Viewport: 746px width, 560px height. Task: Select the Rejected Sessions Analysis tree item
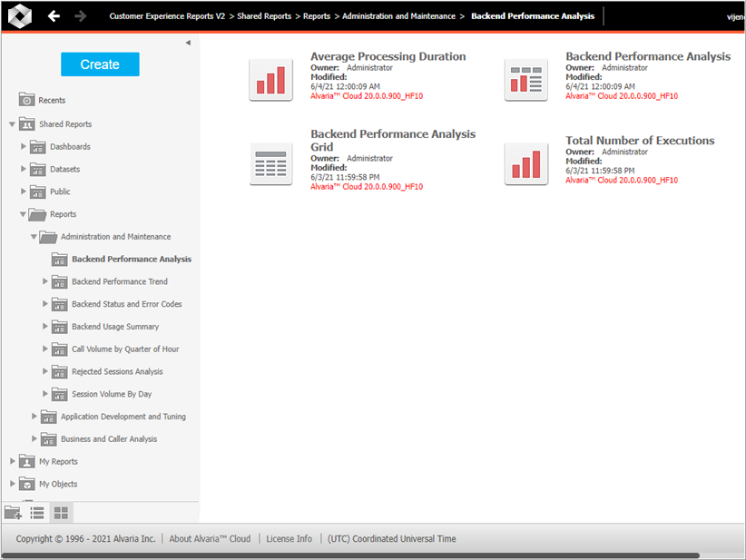click(x=117, y=371)
